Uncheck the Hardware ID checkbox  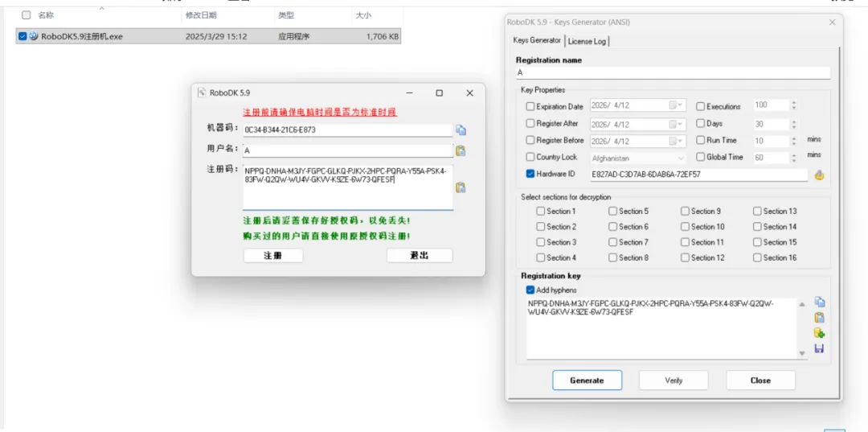pyautogui.click(x=530, y=174)
